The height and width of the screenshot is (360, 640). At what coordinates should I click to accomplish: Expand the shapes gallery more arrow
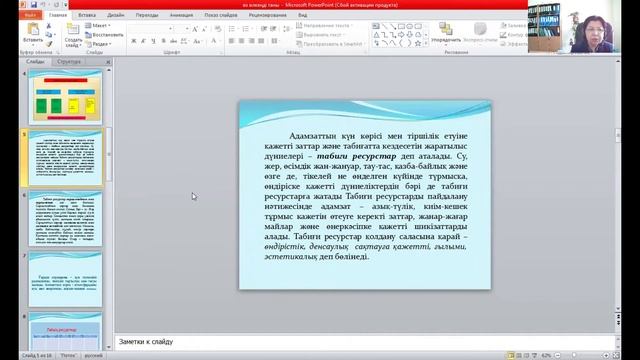click(426, 43)
